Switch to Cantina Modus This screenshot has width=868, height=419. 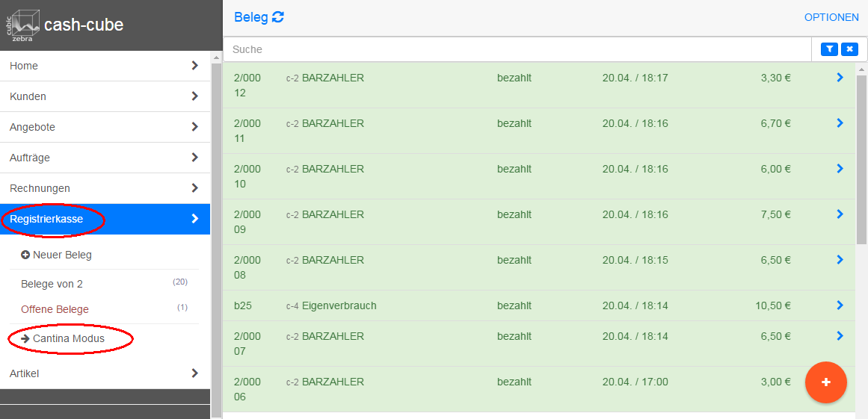pos(69,338)
